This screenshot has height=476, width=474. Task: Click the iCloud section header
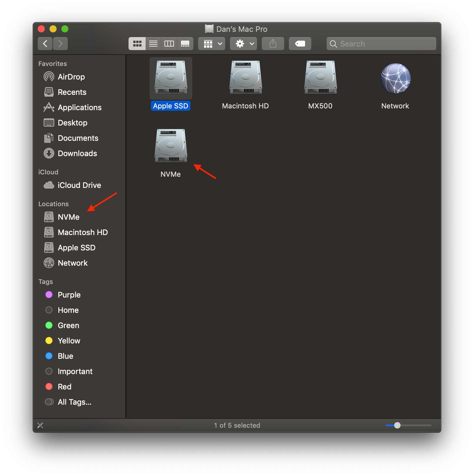[x=48, y=172]
